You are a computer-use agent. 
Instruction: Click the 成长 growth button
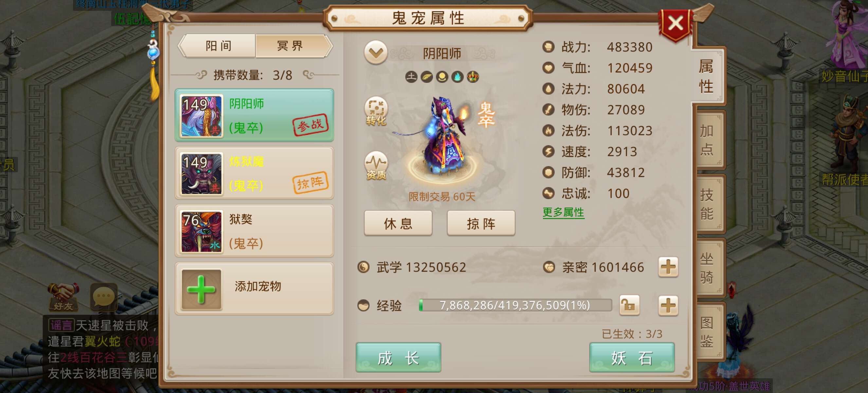click(x=398, y=358)
